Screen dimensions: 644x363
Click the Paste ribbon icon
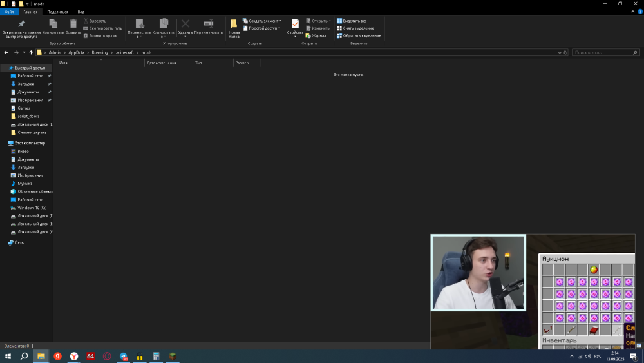(73, 26)
